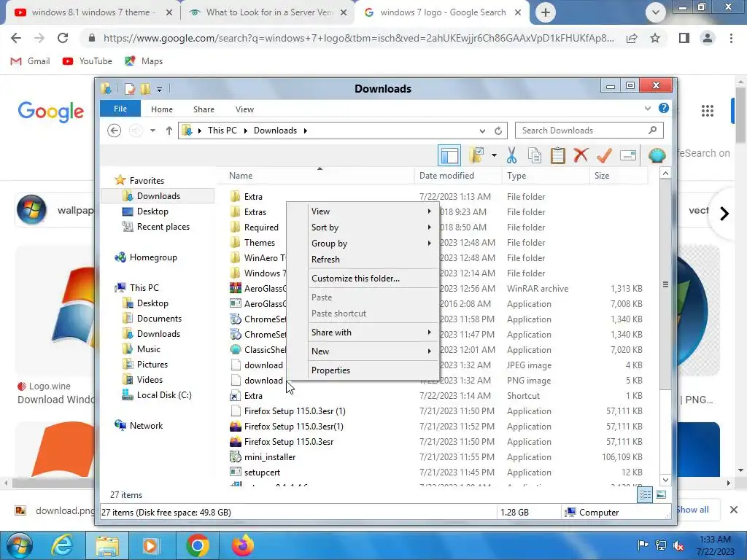Click the Paste clipboard icon in Explorer toolbar
747x560 pixels.
tap(557, 155)
